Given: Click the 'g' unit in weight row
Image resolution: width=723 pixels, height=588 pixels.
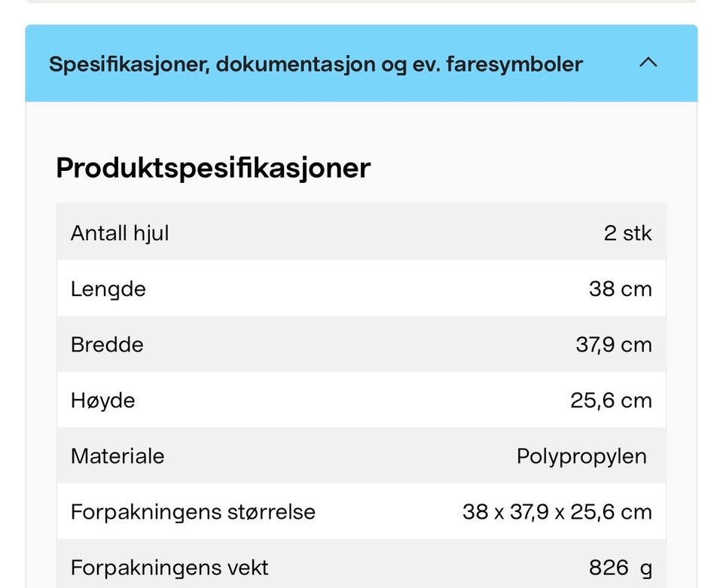Looking at the screenshot, I should [646, 568].
